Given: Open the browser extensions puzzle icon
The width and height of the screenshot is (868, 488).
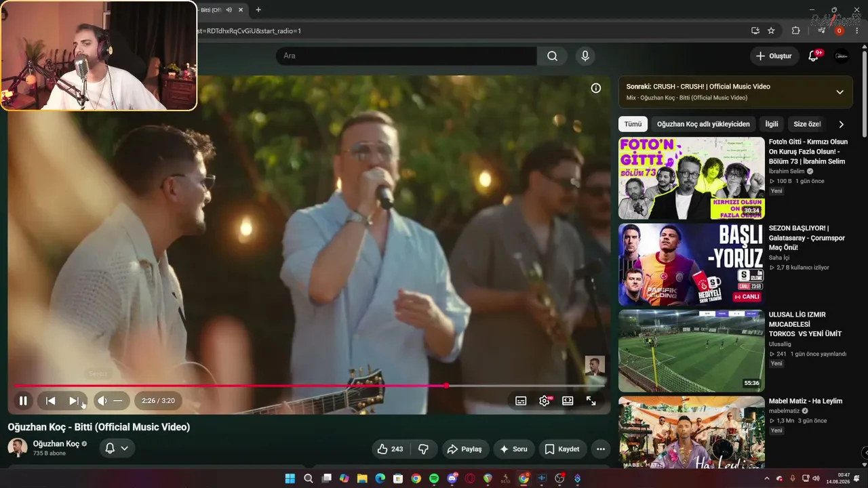Looking at the screenshot, I should click(796, 30).
